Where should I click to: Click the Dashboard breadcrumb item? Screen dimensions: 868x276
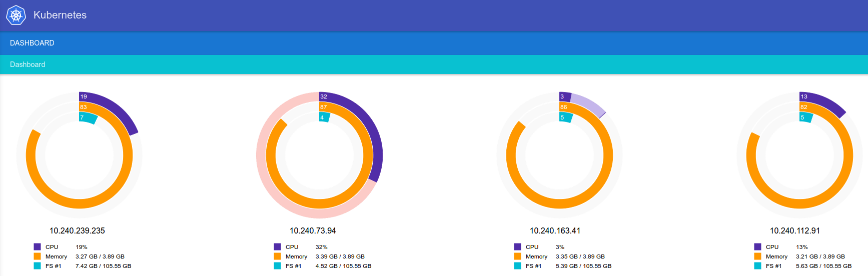click(x=28, y=64)
